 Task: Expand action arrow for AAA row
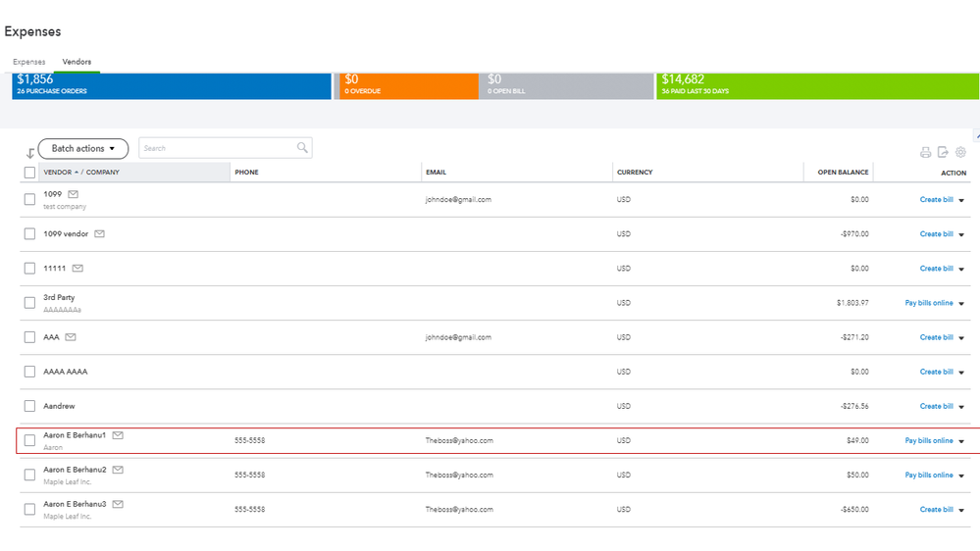tap(961, 338)
